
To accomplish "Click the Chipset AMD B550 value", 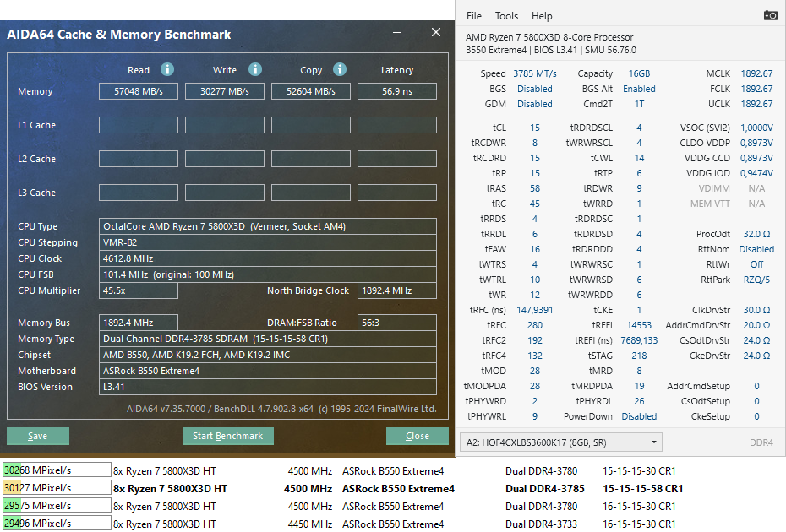I will tap(268, 355).
